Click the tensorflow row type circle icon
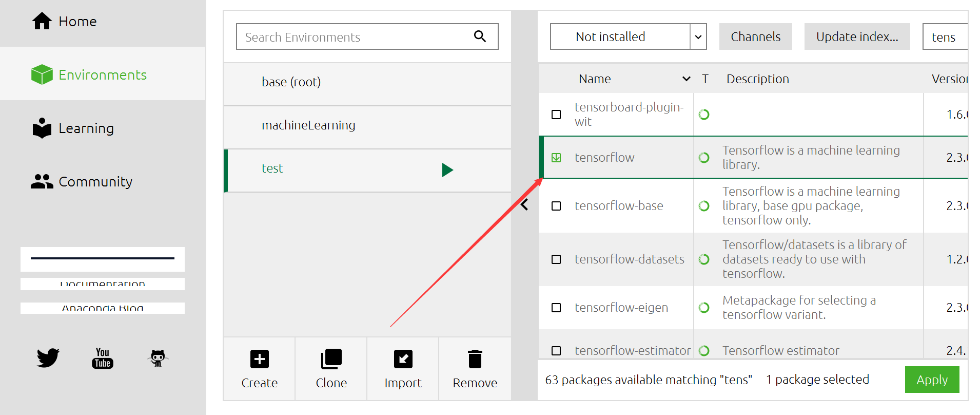Screen dimensions: 980x415 pos(704,158)
